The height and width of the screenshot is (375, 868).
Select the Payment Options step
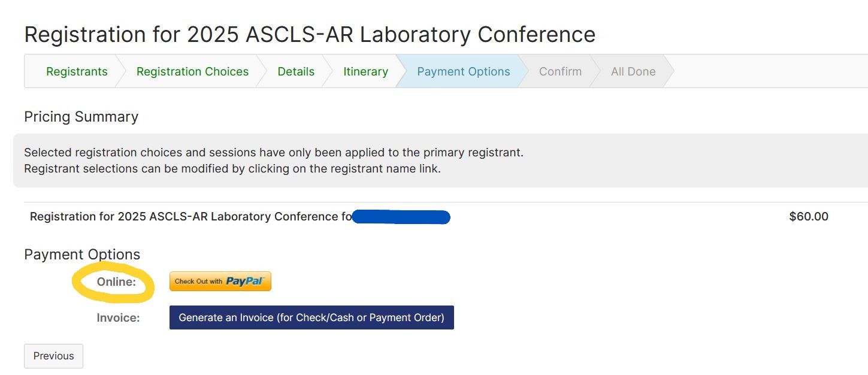tap(463, 71)
